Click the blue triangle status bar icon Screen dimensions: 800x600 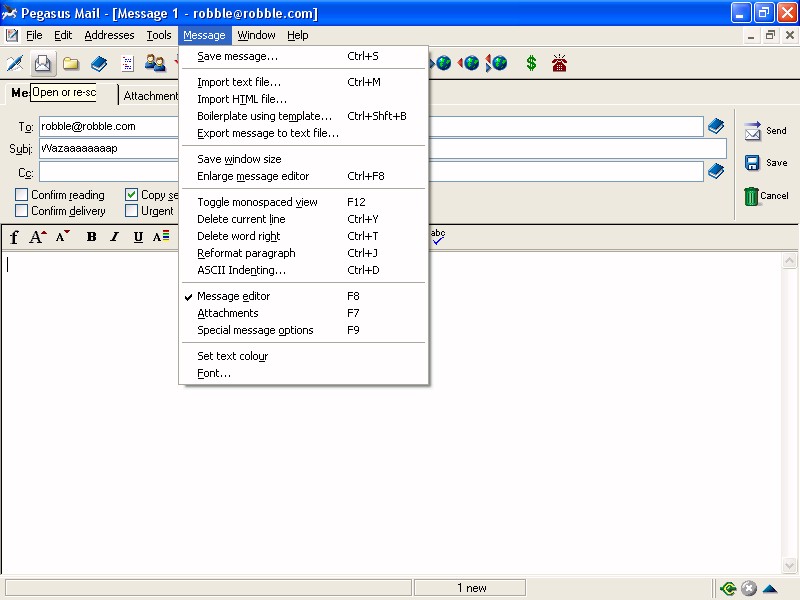coord(770,589)
